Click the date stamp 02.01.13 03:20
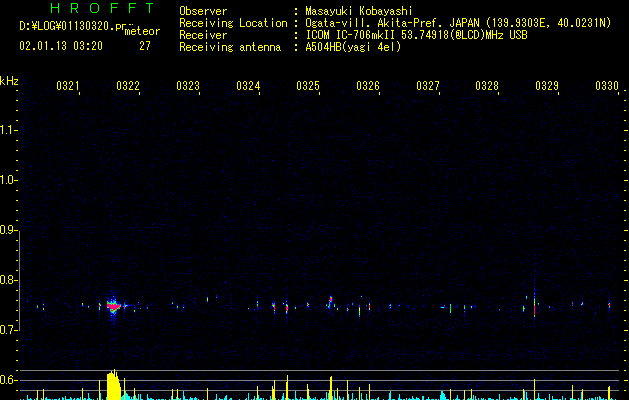 [x=61, y=46]
